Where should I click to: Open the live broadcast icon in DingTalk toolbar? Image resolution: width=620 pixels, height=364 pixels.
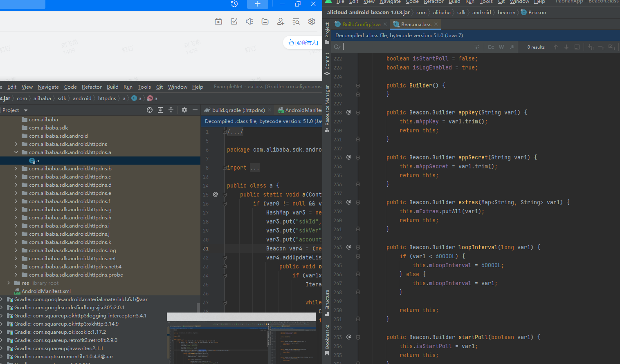pos(218,22)
